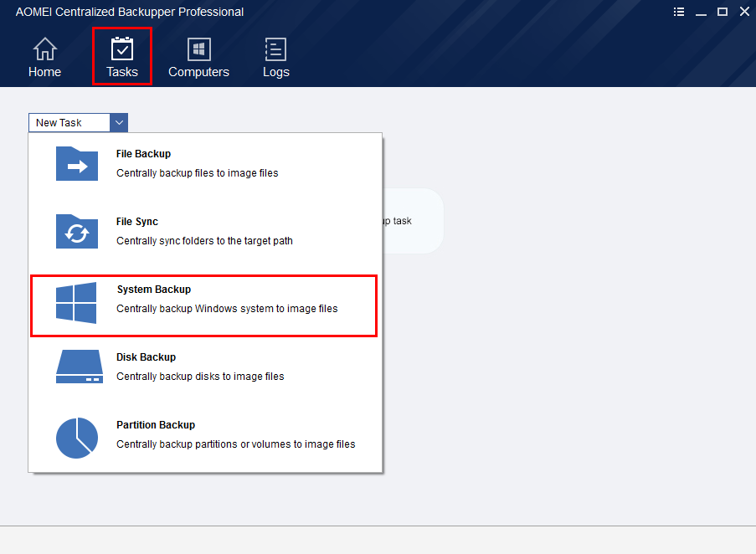Open the Home tab icon
Image resolution: width=756 pixels, height=554 pixels.
[x=45, y=49]
